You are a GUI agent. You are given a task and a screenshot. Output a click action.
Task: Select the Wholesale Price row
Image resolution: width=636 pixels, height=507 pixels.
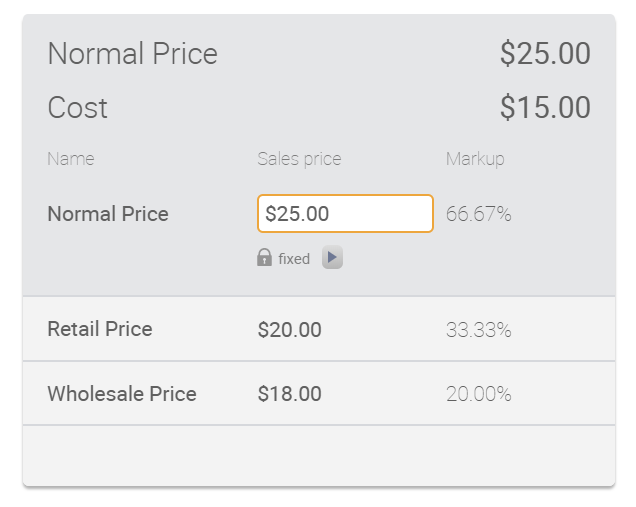(319, 393)
